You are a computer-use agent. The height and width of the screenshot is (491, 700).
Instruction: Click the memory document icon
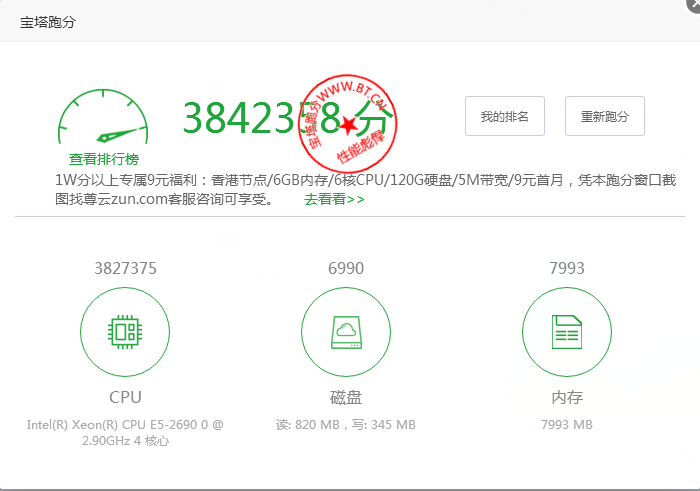[x=567, y=332]
